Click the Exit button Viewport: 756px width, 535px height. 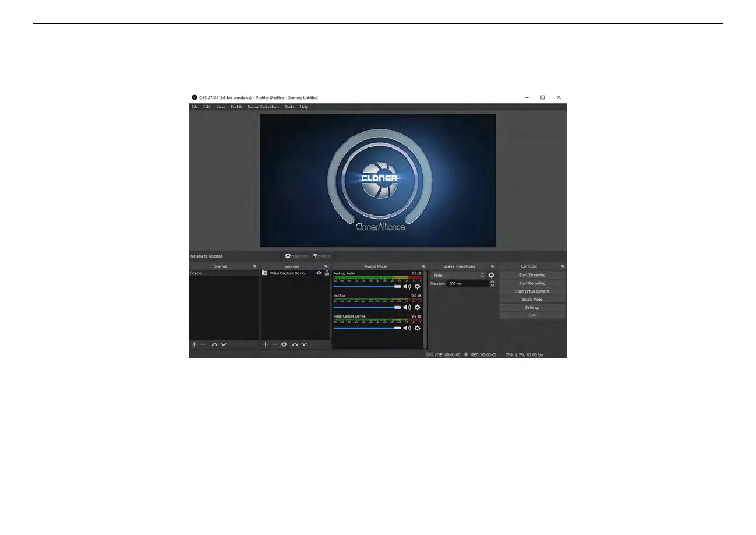pos(532,315)
